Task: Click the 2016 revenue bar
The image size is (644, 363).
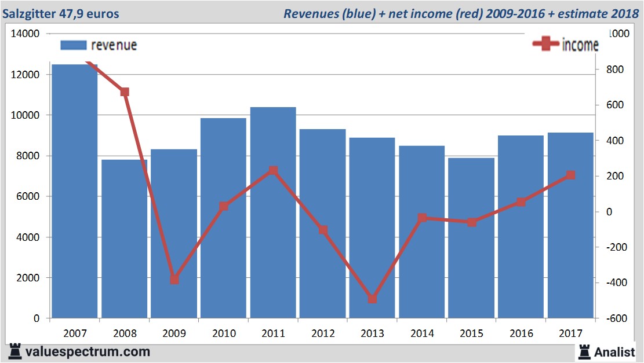Action: point(521,227)
